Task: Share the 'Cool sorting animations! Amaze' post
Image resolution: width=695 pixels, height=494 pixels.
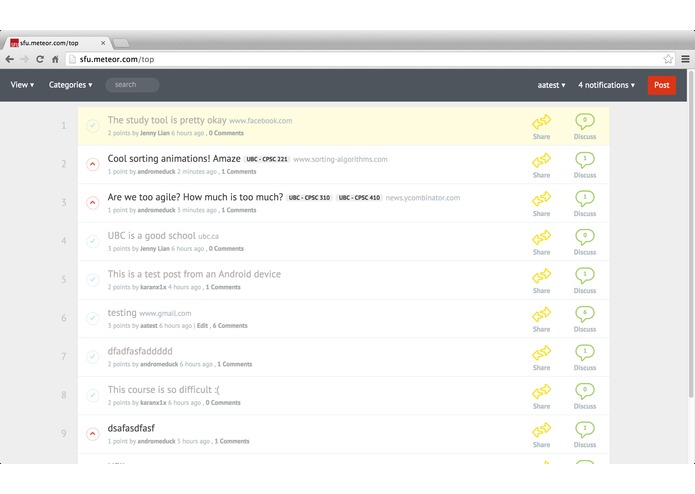Action: pyautogui.click(x=541, y=160)
